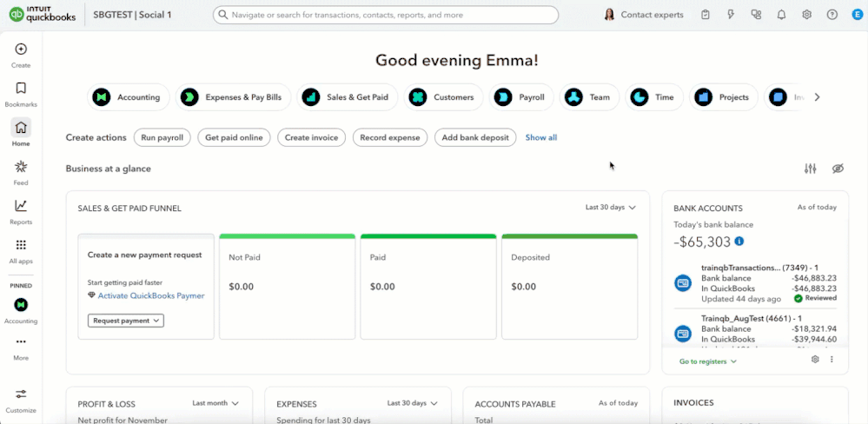Open Profit & Loss Last month dropdown

click(215, 403)
